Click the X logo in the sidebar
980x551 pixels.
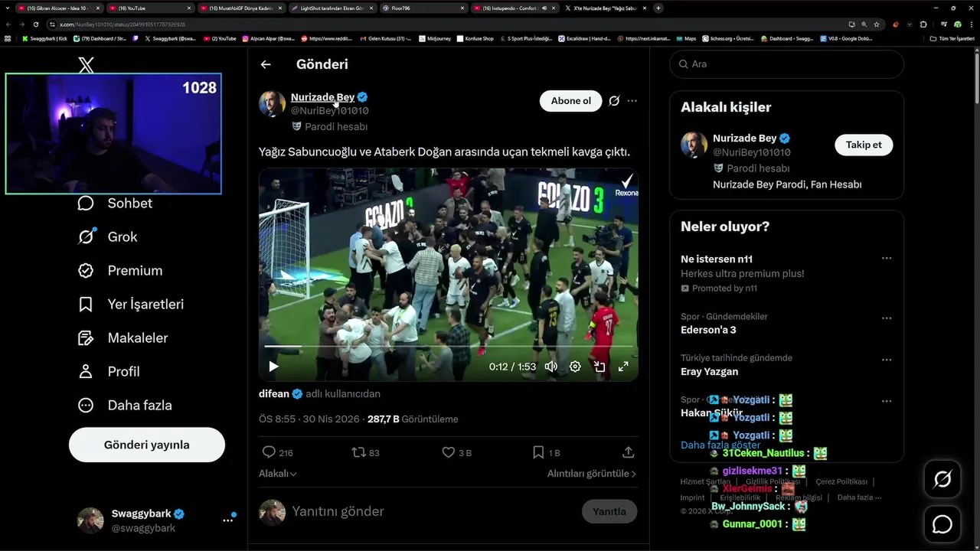87,65
